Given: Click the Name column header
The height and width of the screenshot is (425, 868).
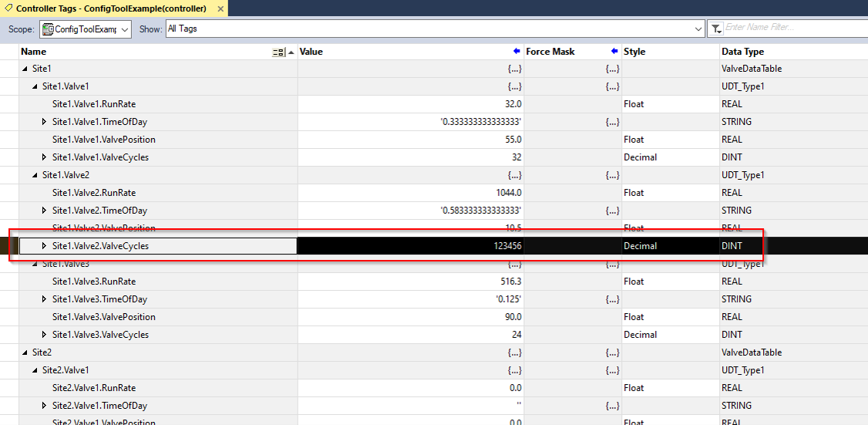Looking at the screenshot, I should click(x=34, y=52).
